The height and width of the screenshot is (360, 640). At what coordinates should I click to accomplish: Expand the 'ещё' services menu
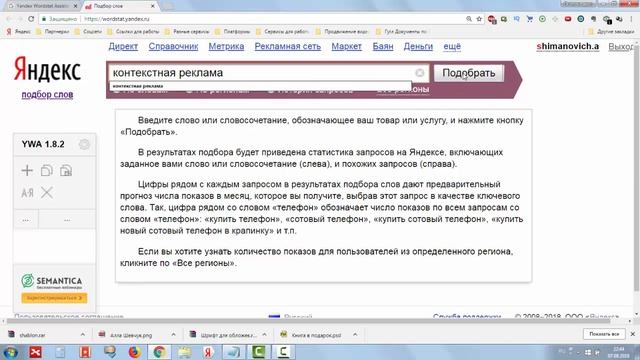452,47
